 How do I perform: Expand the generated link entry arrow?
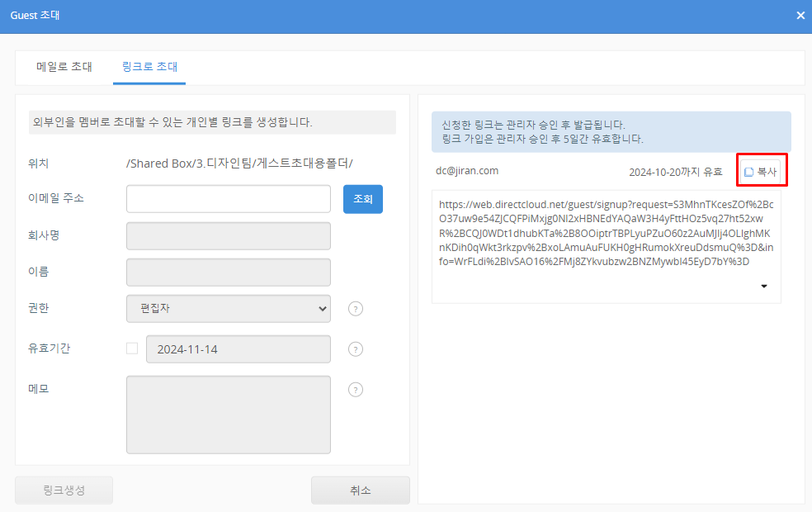click(x=763, y=287)
